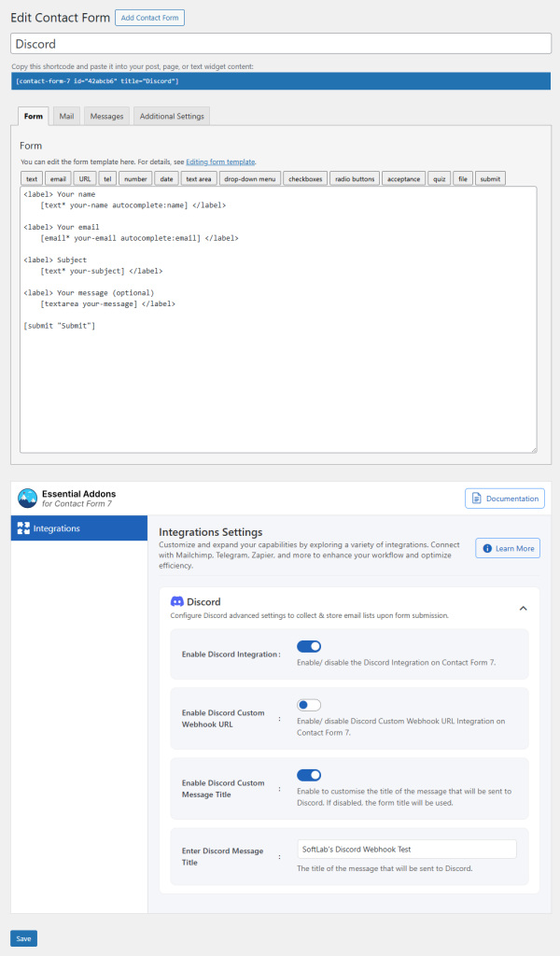Click the form title field containing Discord

coord(281,44)
